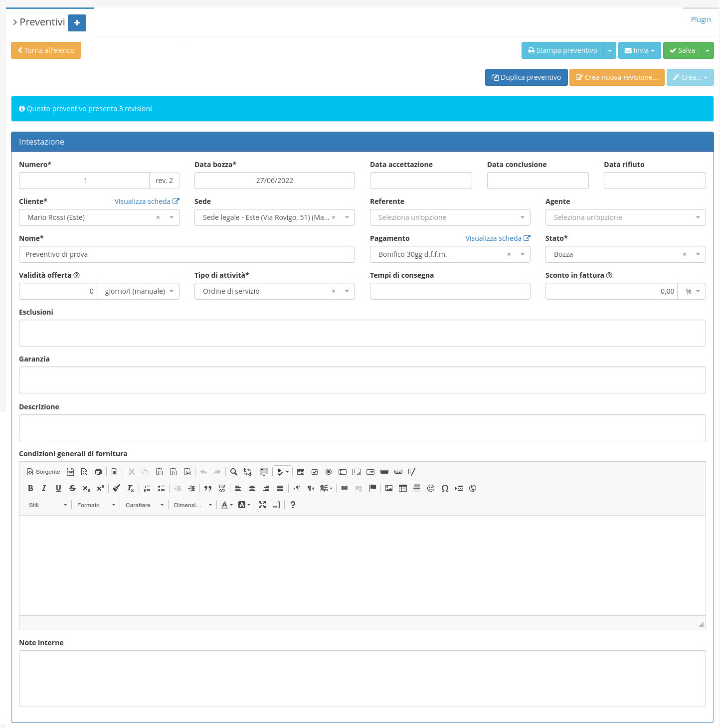Click the insert link chain icon

tap(345, 489)
